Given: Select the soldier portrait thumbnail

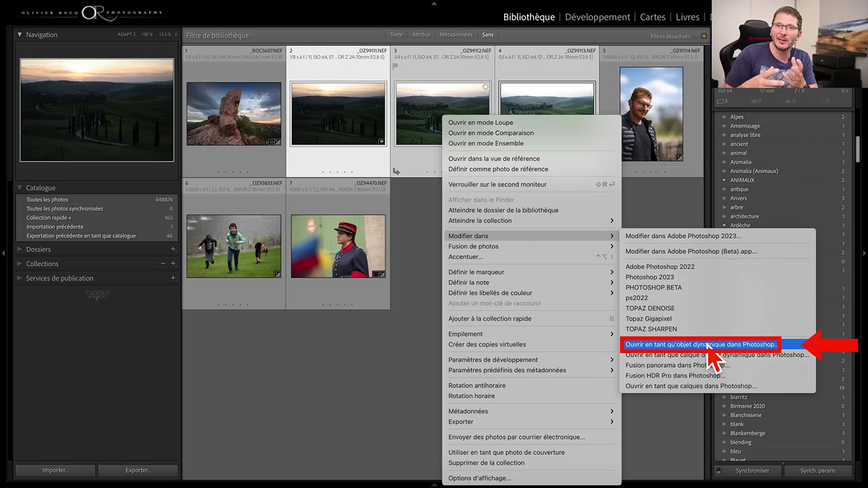Looking at the screenshot, I should 338,246.
